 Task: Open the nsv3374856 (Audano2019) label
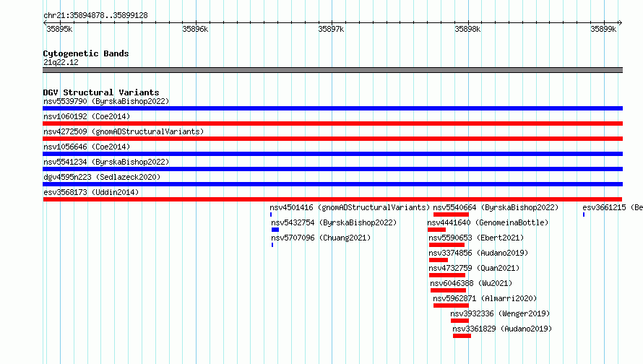(x=478, y=253)
